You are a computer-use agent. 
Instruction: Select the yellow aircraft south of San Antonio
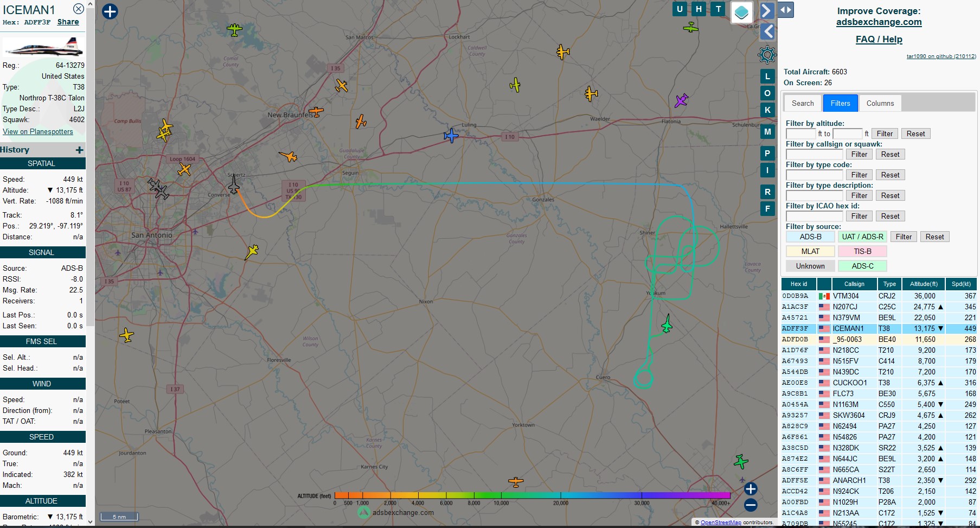252,252
